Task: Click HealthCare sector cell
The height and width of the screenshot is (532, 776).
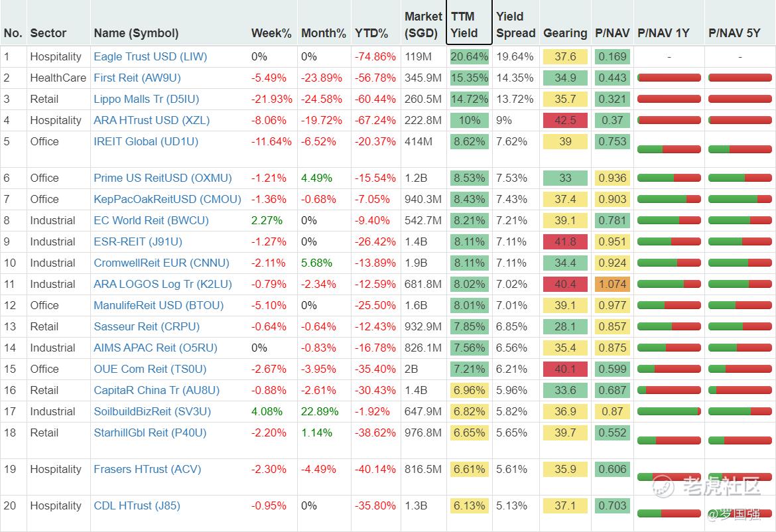Action: click(58, 78)
